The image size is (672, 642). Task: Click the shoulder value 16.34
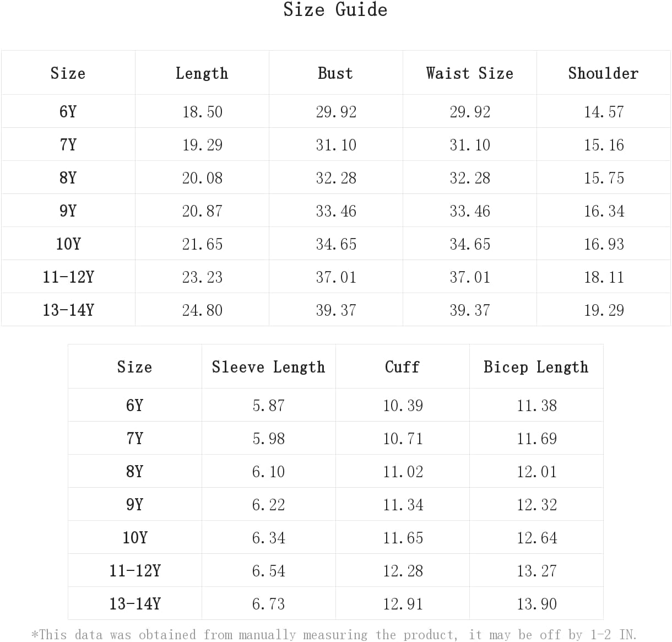pyautogui.click(x=604, y=211)
